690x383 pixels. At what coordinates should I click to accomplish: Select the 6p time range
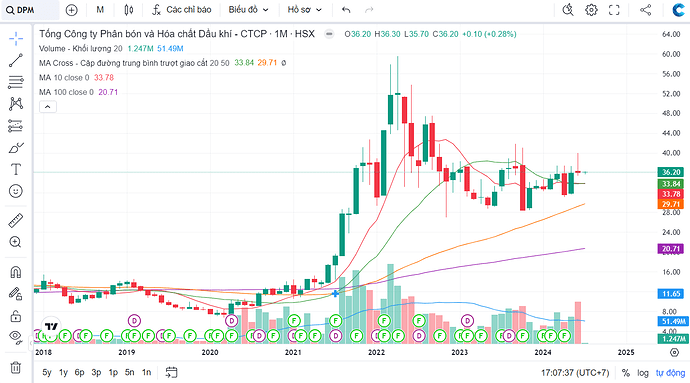[x=80, y=372]
